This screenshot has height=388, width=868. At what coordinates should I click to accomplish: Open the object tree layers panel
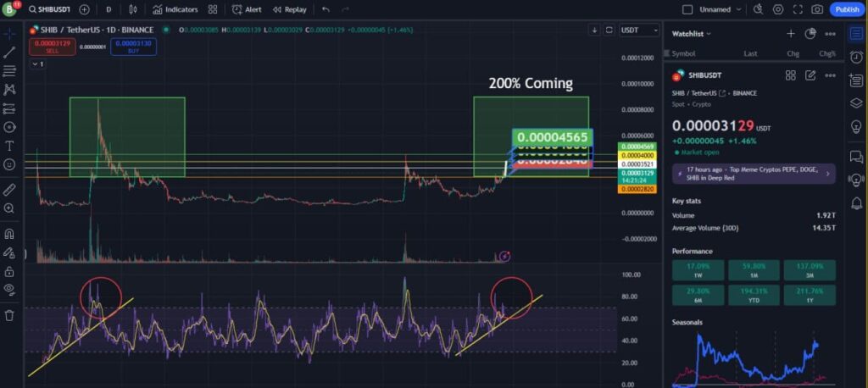pyautogui.click(x=856, y=103)
